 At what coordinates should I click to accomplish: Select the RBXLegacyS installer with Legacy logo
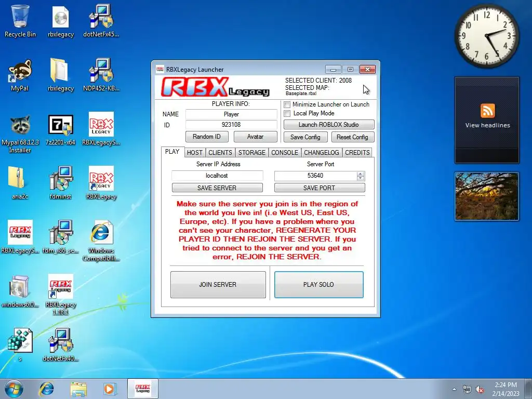(20, 237)
